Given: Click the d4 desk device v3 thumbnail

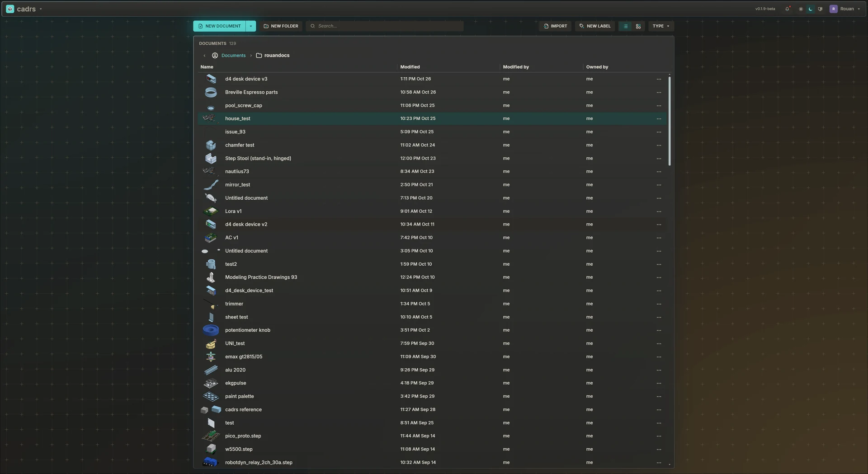Looking at the screenshot, I should tap(211, 79).
